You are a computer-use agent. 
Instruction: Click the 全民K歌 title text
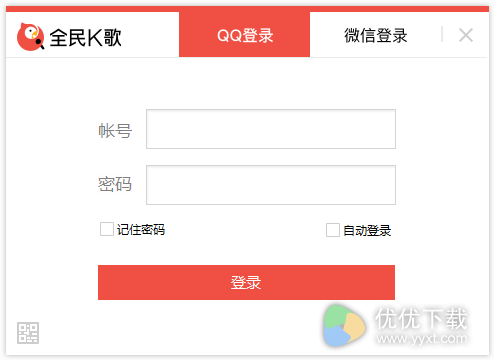(x=85, y=37)
